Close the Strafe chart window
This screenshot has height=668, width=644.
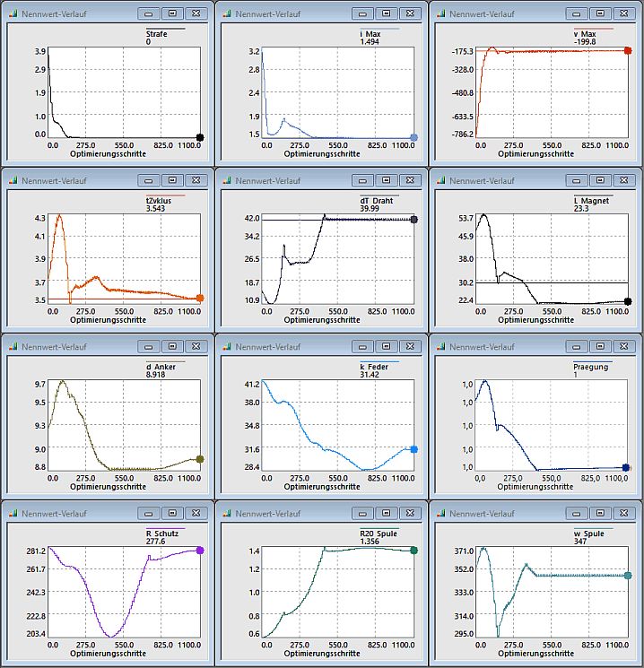click(196, 14)
